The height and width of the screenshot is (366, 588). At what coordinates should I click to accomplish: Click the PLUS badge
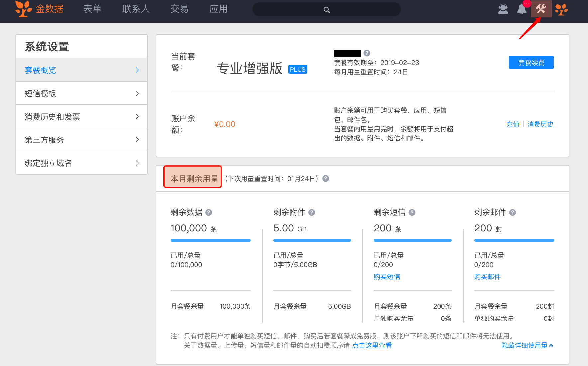(x=298, y=69)
